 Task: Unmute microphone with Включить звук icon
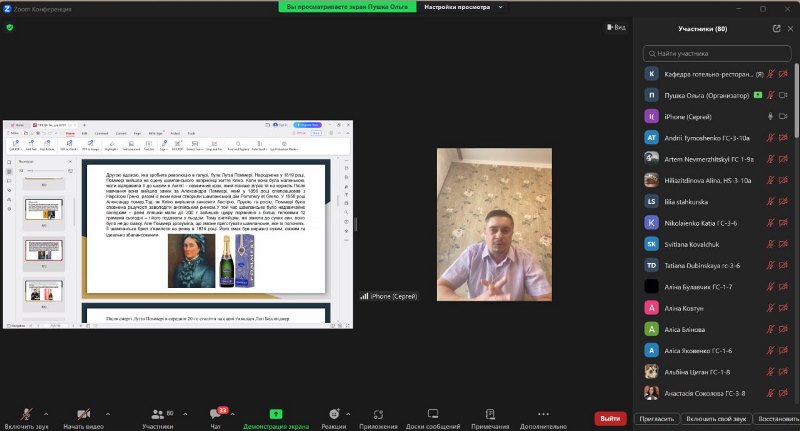tap(27, 415)
